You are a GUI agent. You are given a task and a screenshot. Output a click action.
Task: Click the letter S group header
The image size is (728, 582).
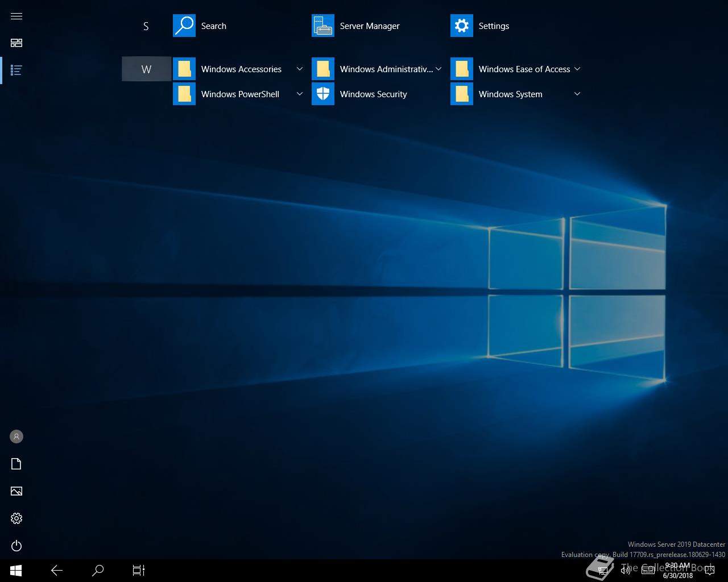pyautogui.click(x=146, y=26)
